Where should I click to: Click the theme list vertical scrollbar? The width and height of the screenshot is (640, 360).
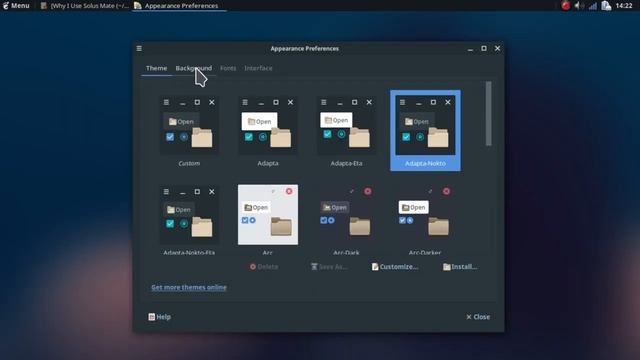pos(489,113)
